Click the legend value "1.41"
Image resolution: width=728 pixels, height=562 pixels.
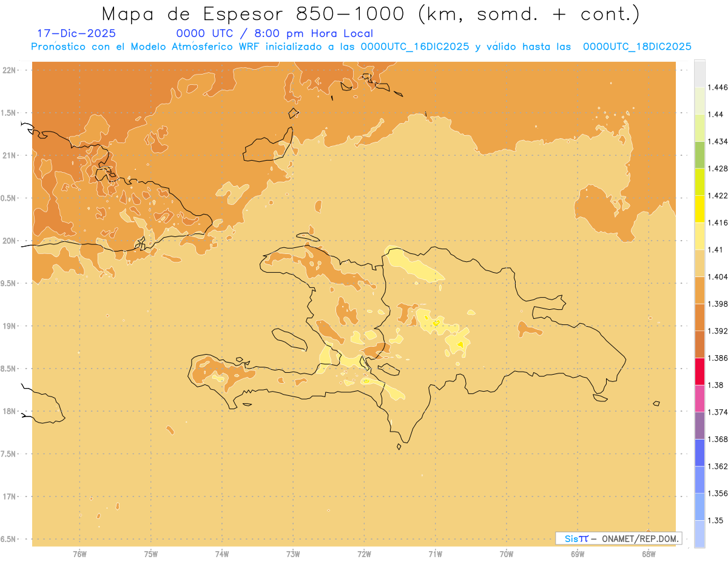pyautogui.click(x=716, y=250)
